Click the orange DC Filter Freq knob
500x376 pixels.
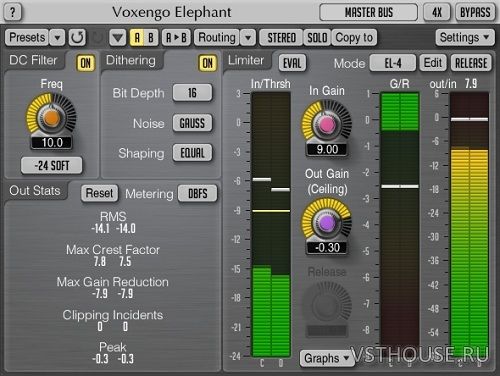click(x=51, y=118)
